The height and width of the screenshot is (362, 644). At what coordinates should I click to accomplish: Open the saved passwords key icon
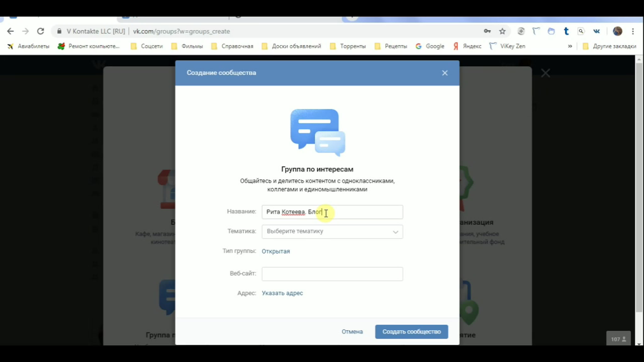coord(487,31)
